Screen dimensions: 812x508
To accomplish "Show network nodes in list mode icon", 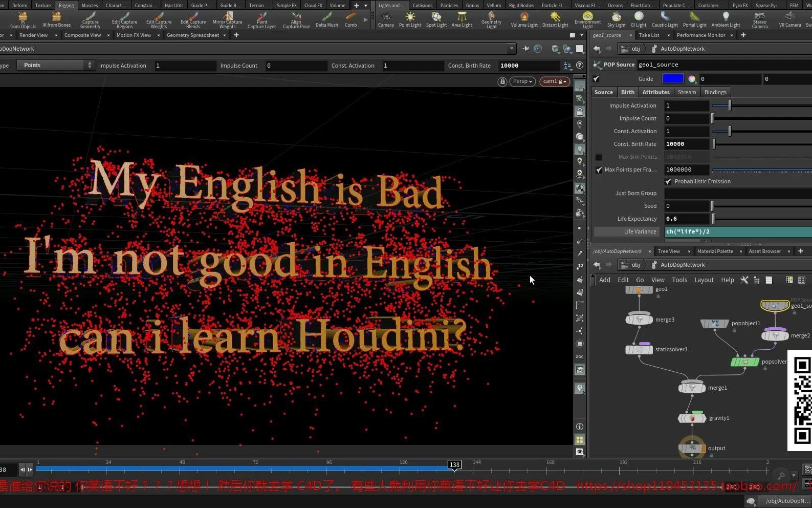I will 769,280.
